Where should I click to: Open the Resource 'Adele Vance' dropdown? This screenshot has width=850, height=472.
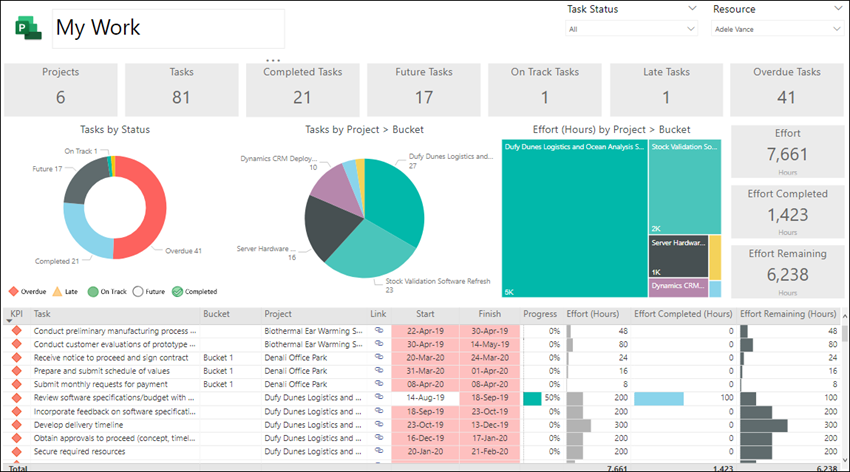(x=777, y=29)
